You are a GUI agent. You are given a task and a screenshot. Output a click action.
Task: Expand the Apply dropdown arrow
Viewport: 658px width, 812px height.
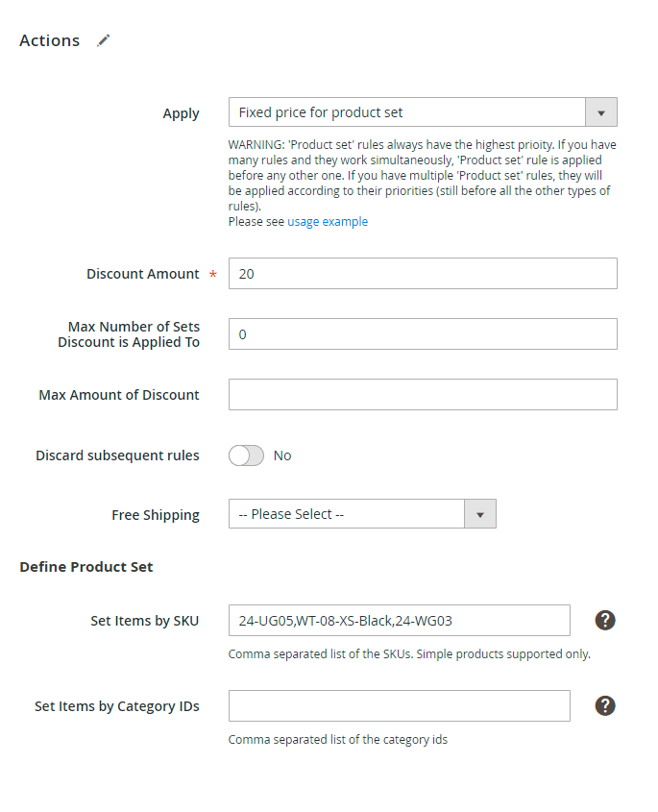click(600, 112)
